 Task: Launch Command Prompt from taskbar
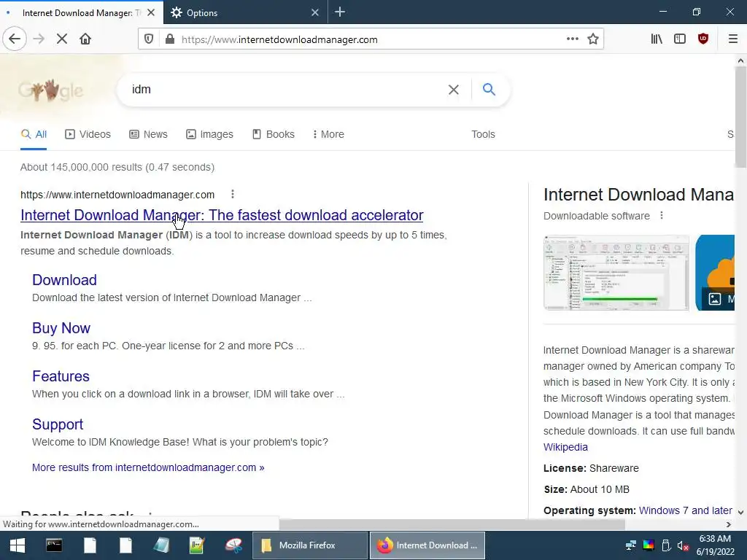click(54, 545)
